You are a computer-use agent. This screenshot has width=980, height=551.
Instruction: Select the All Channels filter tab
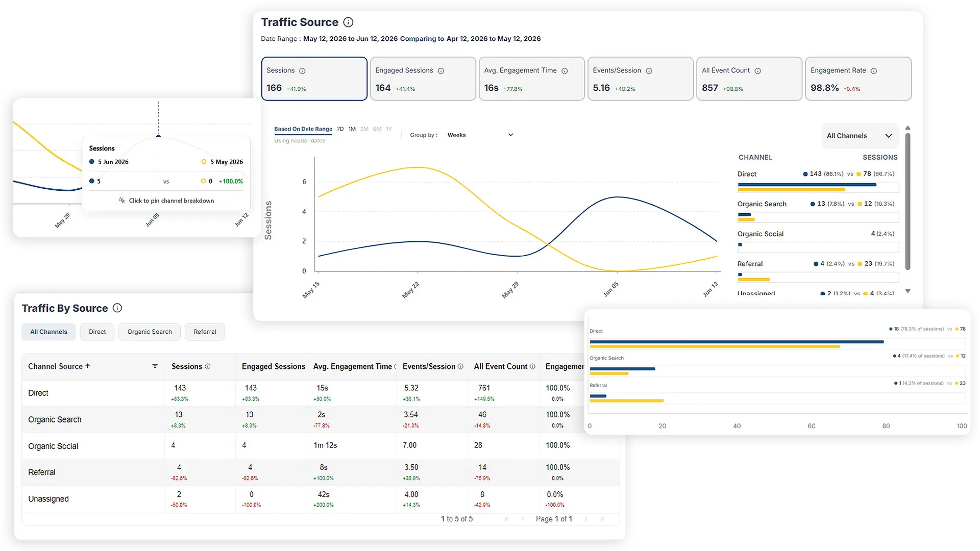click(x=48, y=332)
